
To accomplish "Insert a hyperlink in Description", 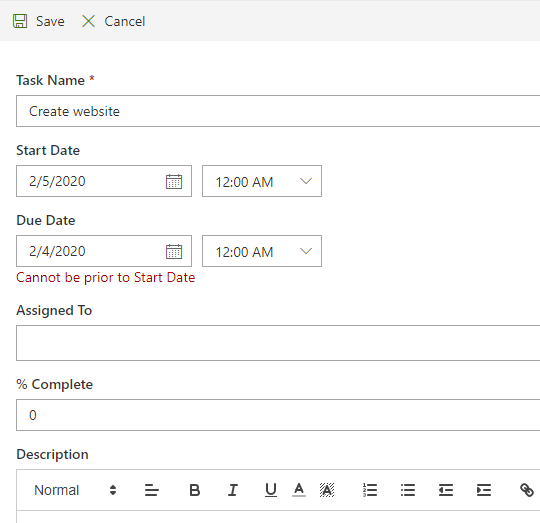I will 527,490.
